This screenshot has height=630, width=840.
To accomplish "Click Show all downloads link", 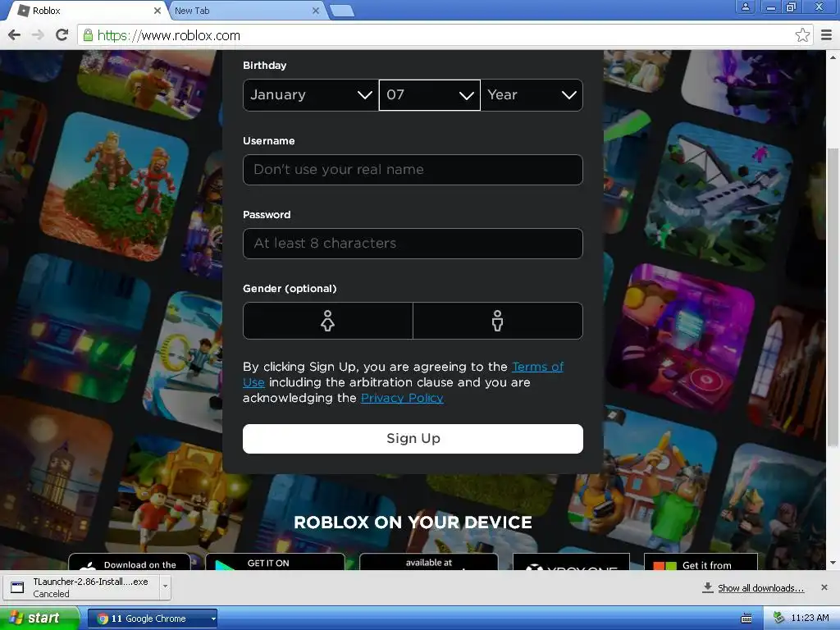I will point(760,587).
